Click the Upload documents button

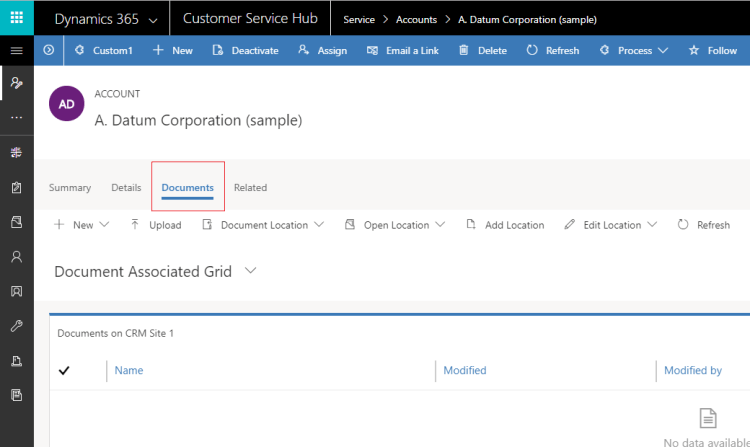click(155, 225)
